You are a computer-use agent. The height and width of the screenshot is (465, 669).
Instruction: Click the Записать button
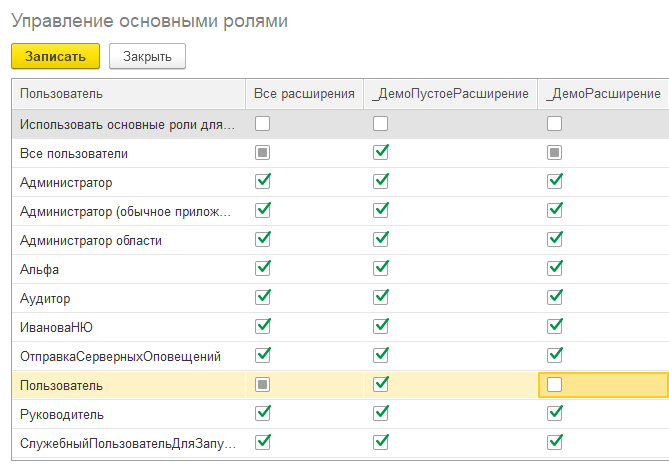55,56
